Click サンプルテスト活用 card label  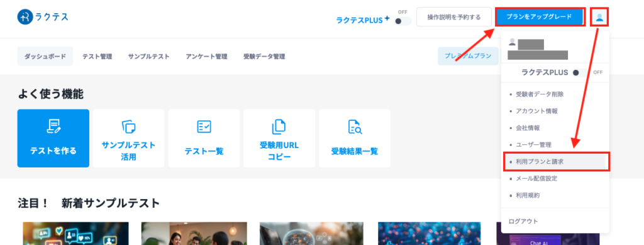[128, 151]
